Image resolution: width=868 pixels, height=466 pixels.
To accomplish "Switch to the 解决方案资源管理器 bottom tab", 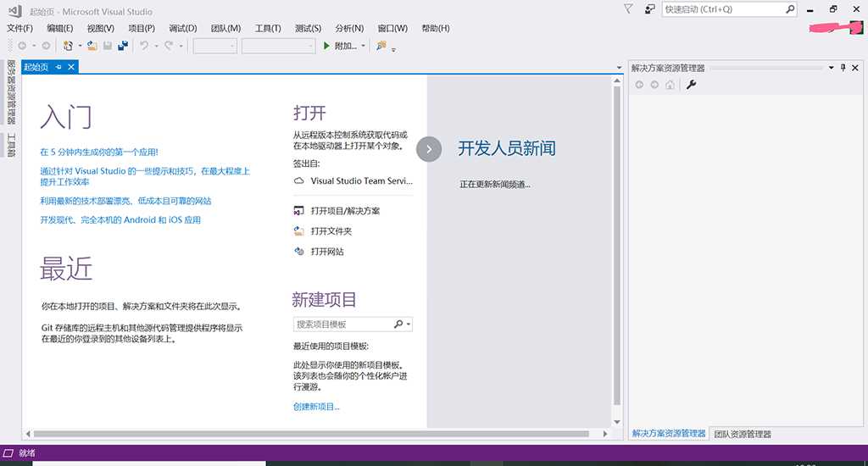I will [669, 433].
